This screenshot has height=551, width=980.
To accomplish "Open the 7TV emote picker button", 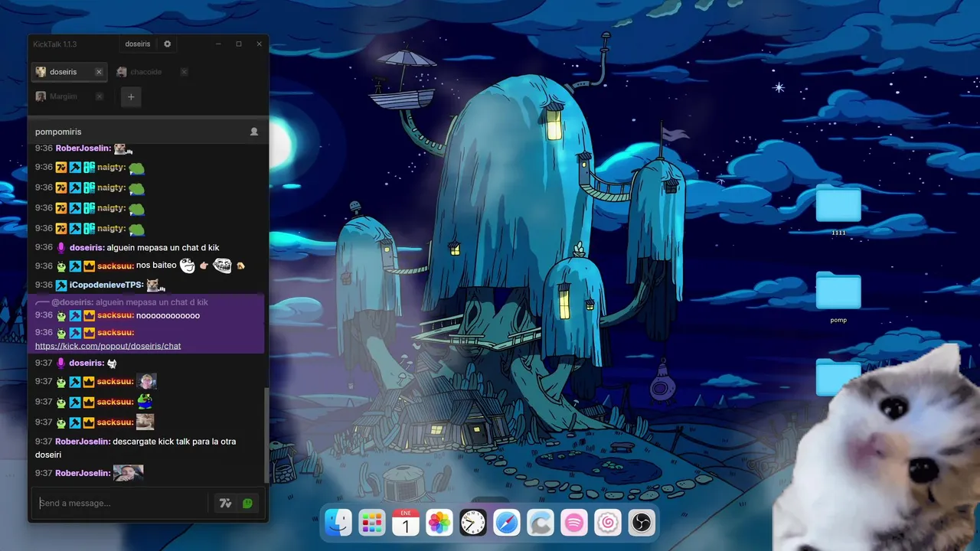I will 225,504.
